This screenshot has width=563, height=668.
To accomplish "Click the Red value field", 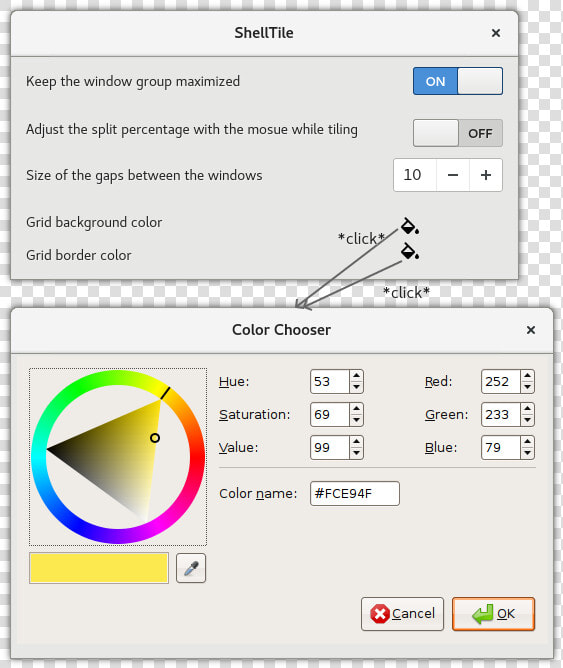I will click(501, 381).
